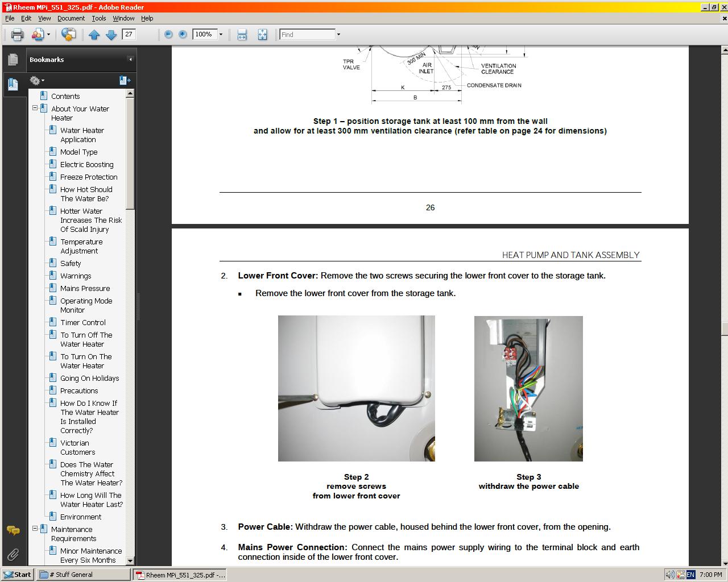Click the Step 2 lower front cover photo
This screenshot has height=582, width=728.
[357, 389]
